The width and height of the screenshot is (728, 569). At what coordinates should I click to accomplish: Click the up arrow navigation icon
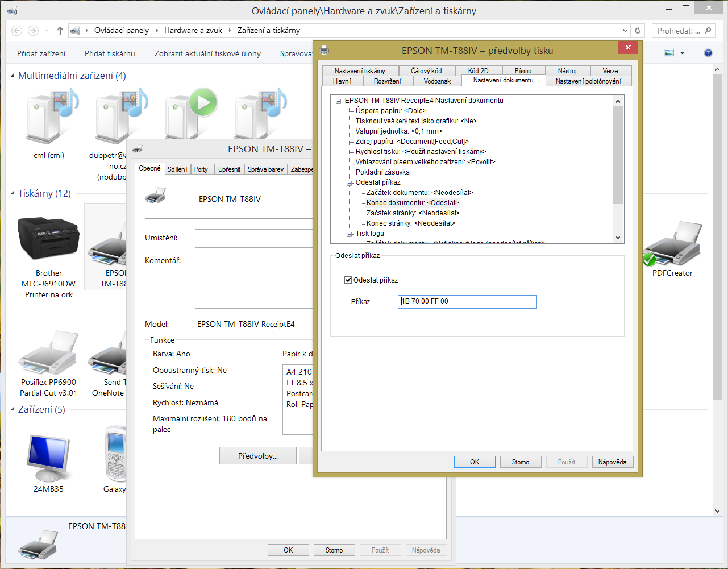coord(60,31)
